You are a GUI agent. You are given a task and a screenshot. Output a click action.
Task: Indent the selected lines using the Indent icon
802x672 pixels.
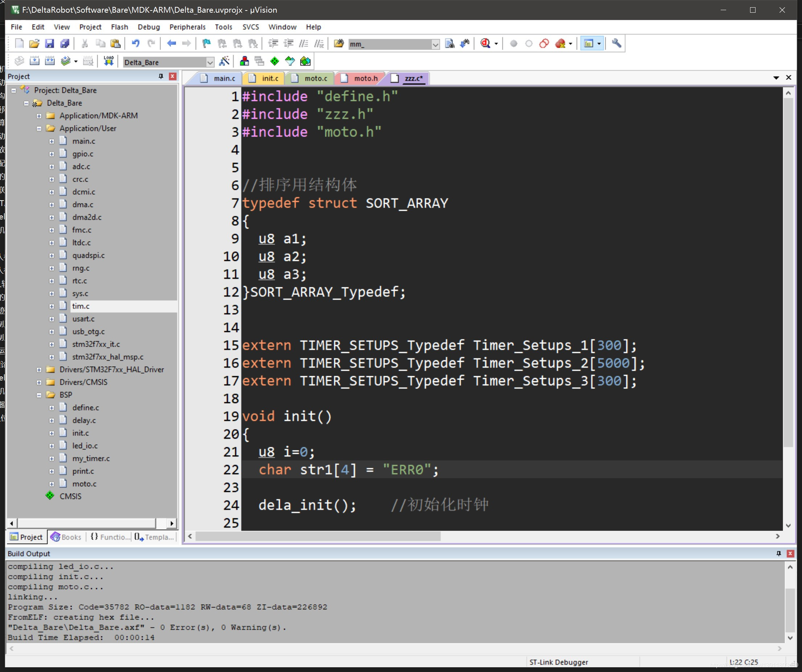pyautogui.click(x=273, y=44)
